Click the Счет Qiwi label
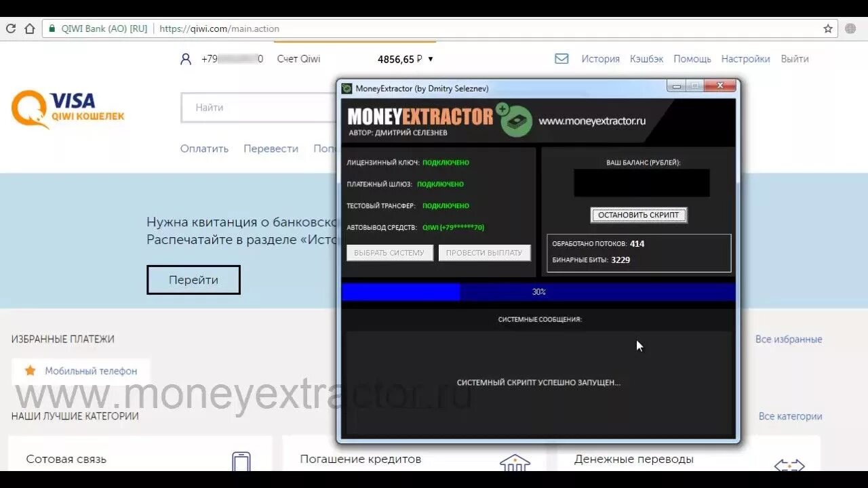 click(x=298, y=59)
